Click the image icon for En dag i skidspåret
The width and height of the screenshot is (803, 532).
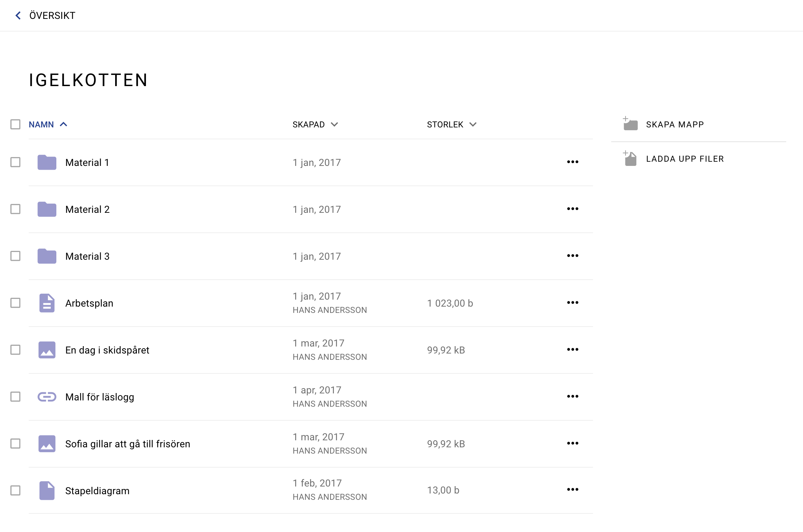click(47, 350)
